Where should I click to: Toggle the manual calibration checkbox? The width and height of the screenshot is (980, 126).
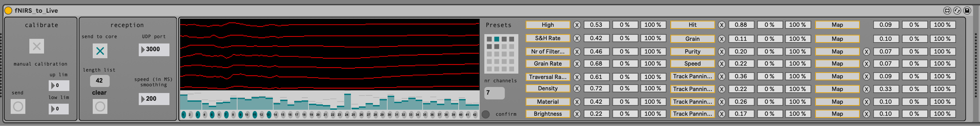coord(37,46)
